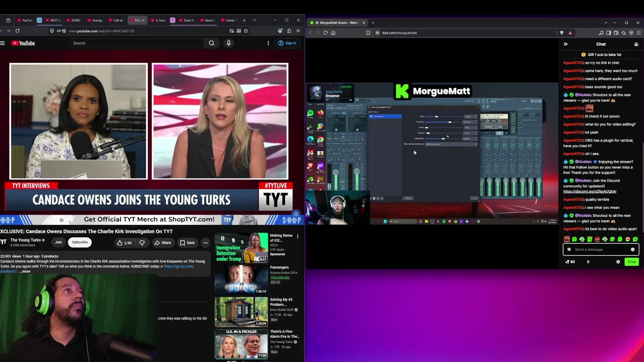Go to YouTube home via logo
The height and width of the screenshot is (362, 644).
click(24, 43)
